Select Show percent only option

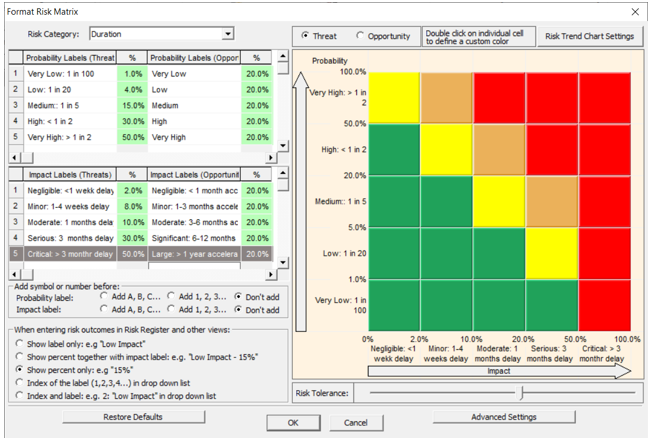point(19,369)
